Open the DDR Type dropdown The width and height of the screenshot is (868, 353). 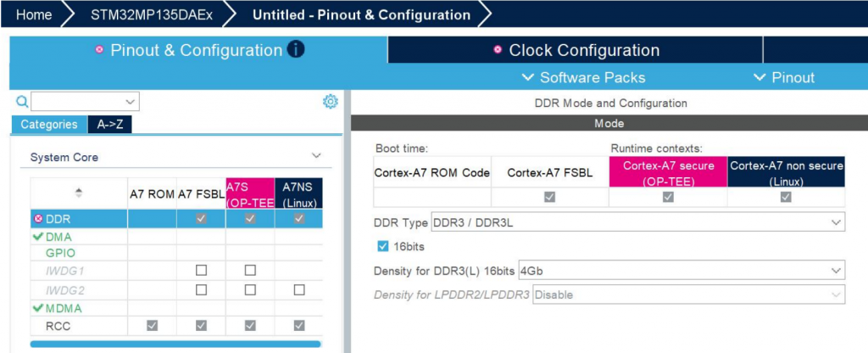pyautogui.click(x=637, y=221)
